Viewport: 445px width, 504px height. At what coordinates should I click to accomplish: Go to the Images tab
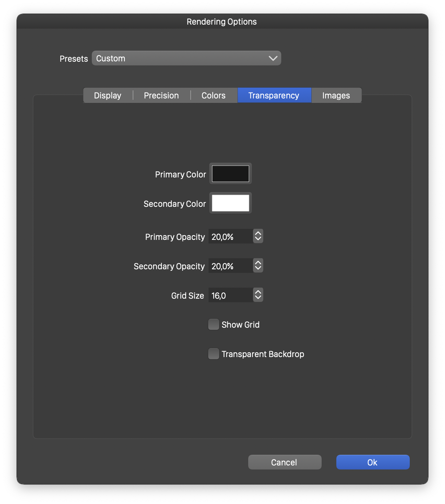336,96
